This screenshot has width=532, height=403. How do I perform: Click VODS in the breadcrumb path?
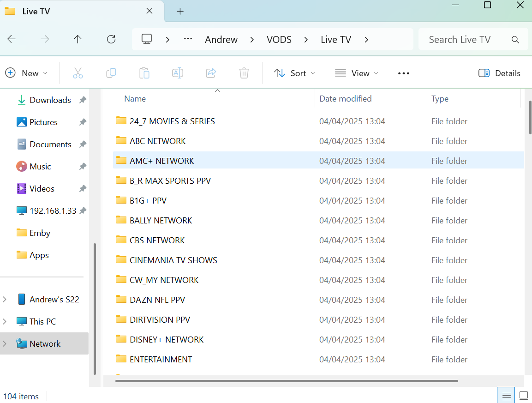click(279, 39)
